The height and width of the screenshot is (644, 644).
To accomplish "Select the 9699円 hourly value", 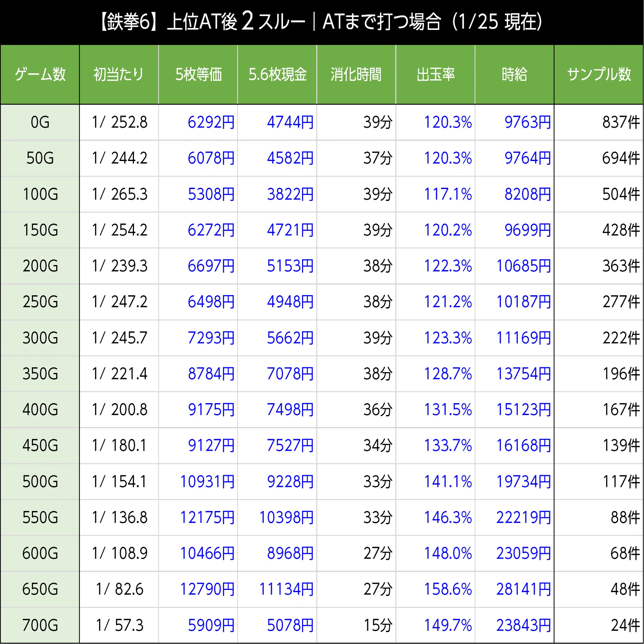I will click(528, 230).
